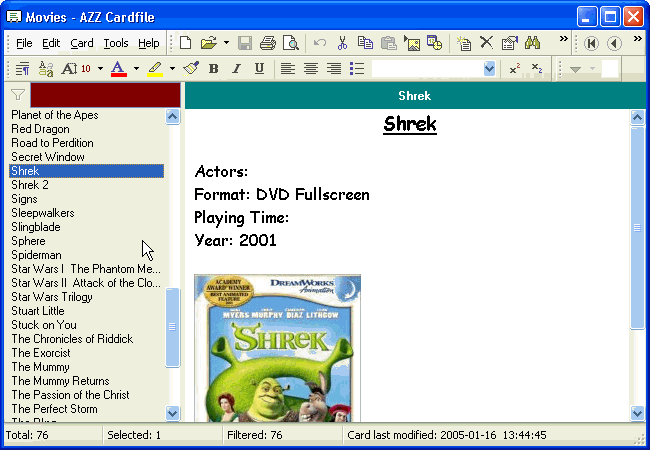Viewport: 650px width, 450px height.
Task: Toggle bullet list formatting
Action: tap(357, 68)
